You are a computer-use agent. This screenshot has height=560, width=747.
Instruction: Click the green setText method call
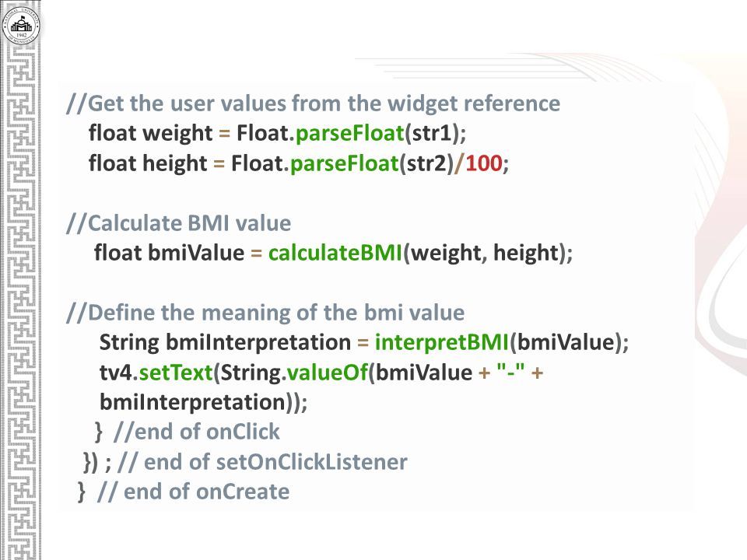(x=175, y=373)
